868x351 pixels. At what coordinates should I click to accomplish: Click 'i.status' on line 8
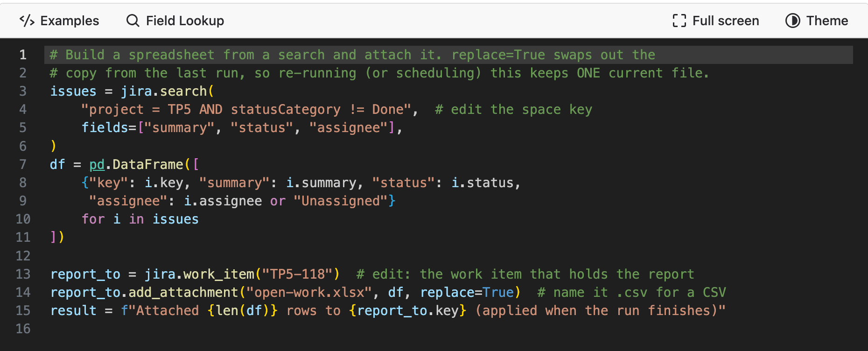483,183
